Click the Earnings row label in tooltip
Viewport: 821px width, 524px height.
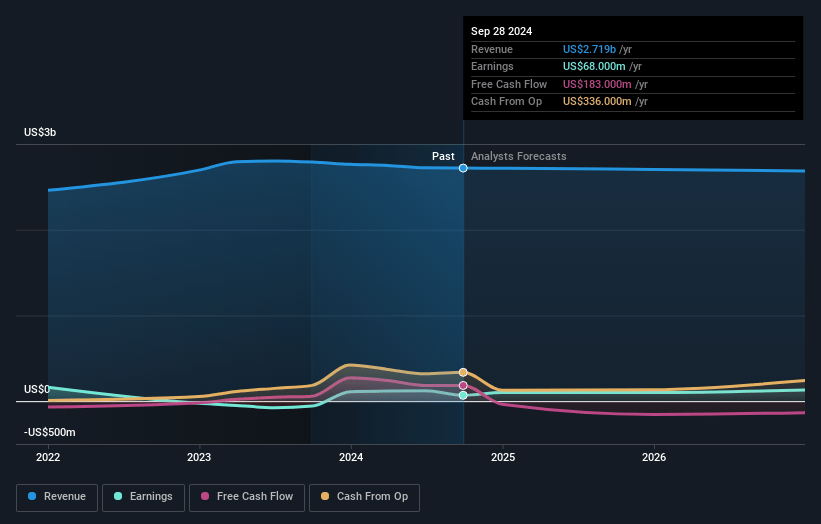(x=492, y=66)
